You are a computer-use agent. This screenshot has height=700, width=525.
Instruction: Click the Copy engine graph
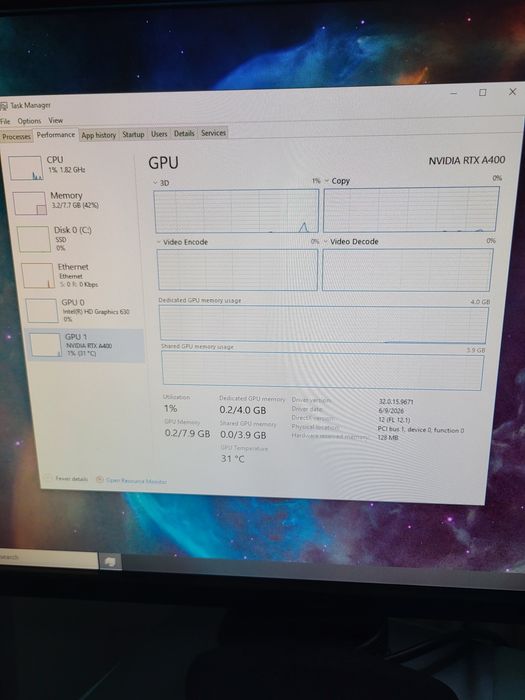tap(411, 209)
